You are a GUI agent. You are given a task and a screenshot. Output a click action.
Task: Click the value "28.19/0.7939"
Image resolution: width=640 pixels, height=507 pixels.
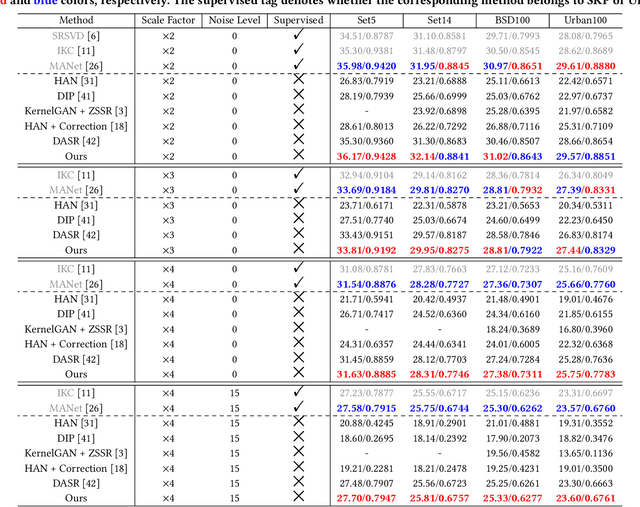(367, 96)
